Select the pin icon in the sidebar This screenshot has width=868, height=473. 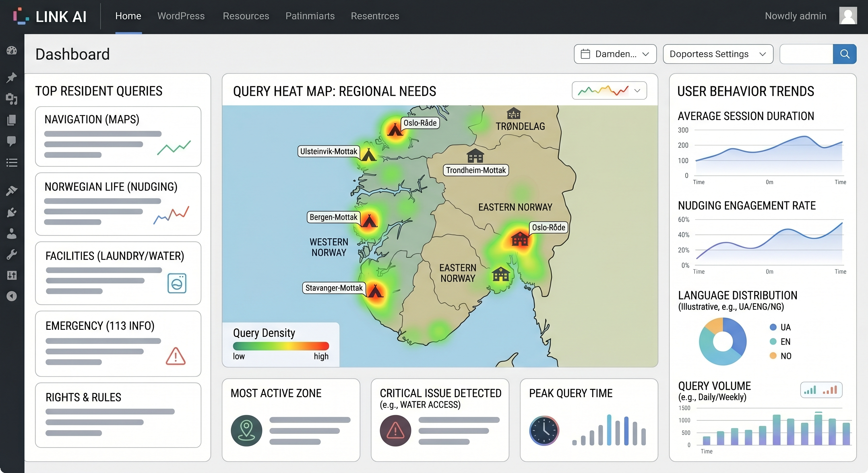[x=12, y=77]
